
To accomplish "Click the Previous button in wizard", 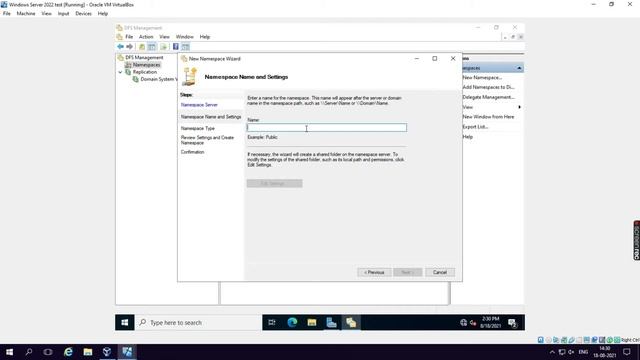I will (x=374, y=272).
